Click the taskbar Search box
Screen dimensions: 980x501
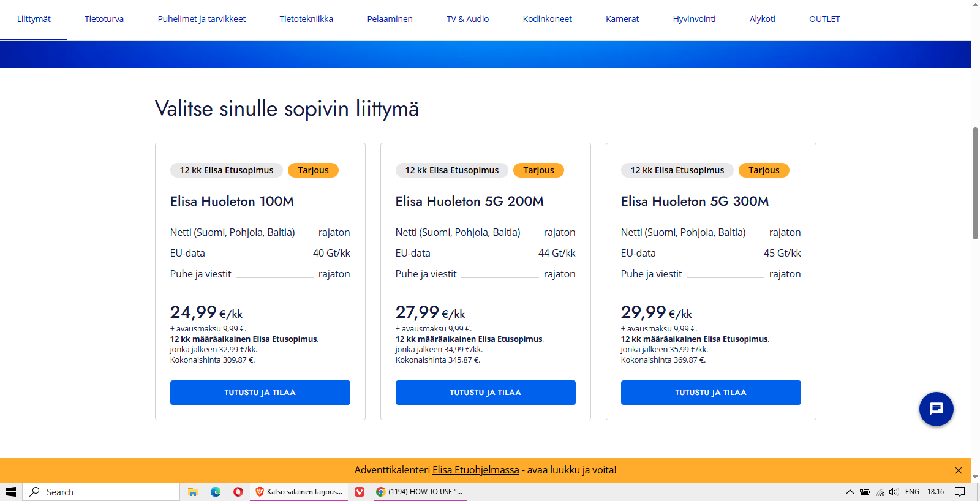pos(102,492)
